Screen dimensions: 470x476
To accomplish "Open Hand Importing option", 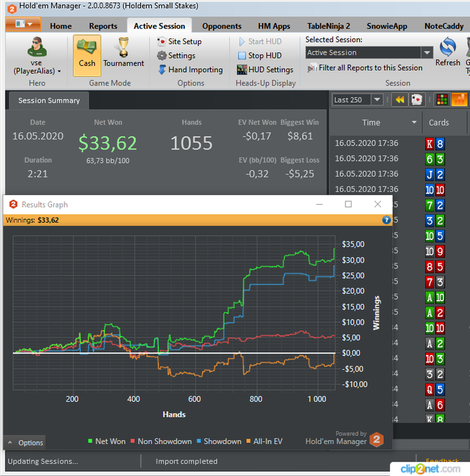I will point(190,69).
